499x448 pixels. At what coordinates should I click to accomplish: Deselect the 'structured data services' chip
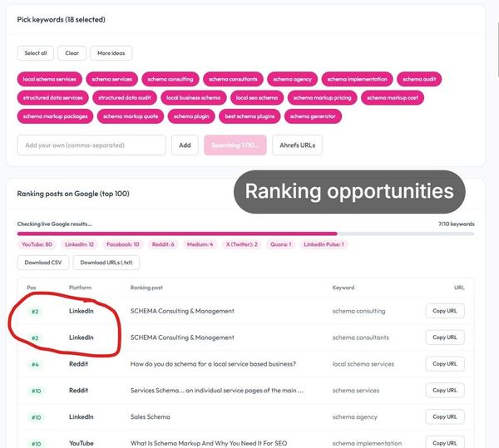[x=53, y=97]
